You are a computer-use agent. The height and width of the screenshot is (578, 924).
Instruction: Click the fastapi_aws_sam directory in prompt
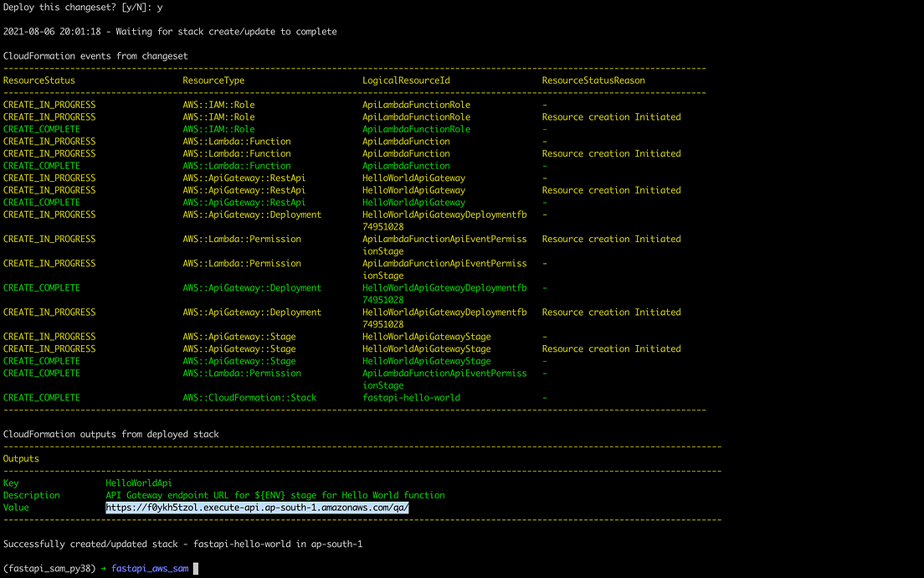(150, 569)
